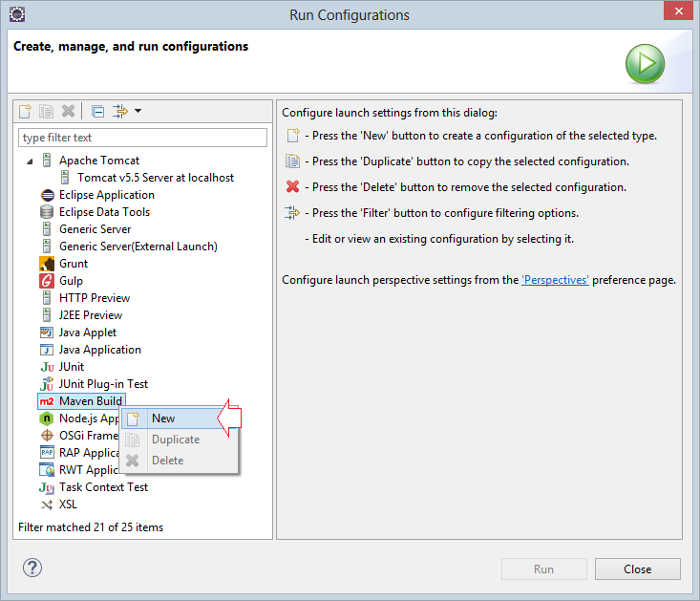Select HTTP Preview entry
The width and height of the screenshot is (700, 601).
(x=95, y=298)
